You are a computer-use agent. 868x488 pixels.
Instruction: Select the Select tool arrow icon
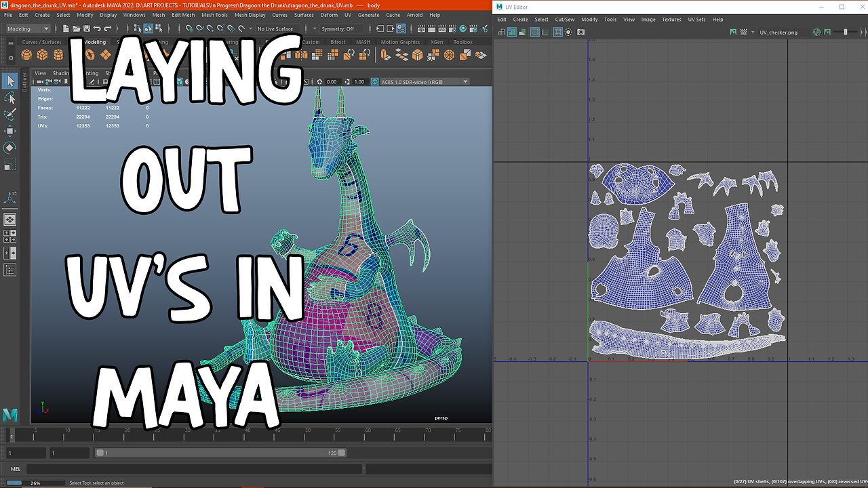pos(9,81)
